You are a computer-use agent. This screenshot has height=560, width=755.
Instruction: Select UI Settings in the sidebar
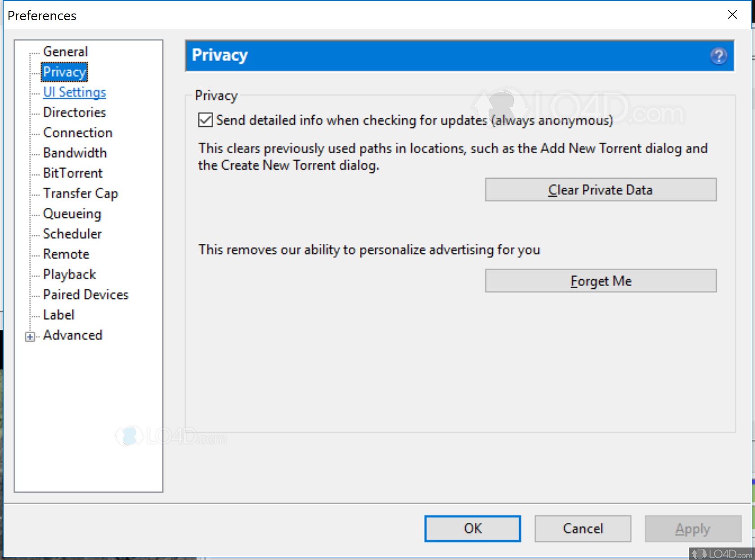point(74,92)
